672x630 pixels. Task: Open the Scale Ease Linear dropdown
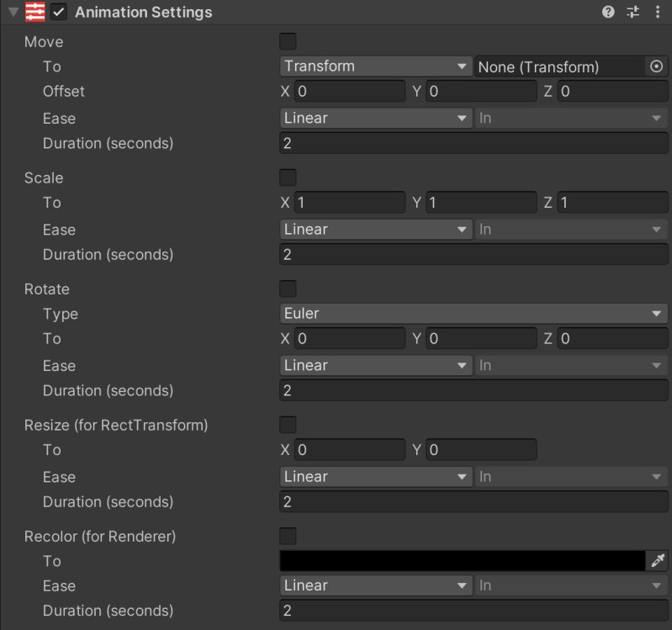tap(376, 230)
